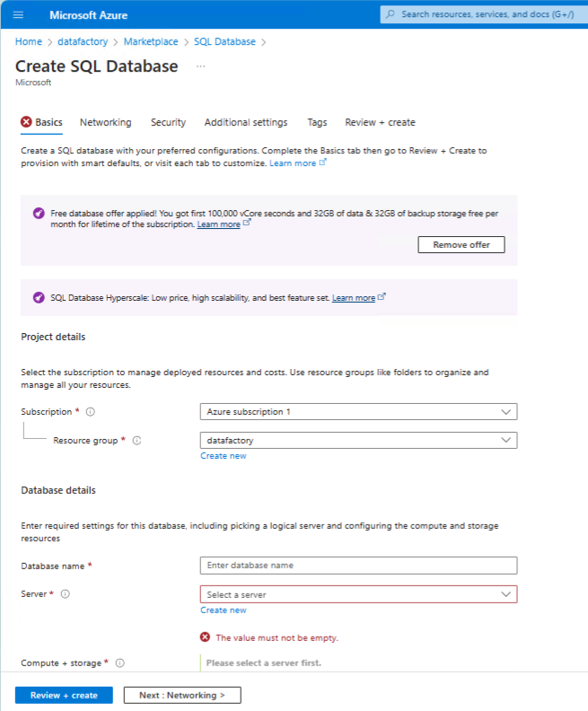Image resolution: width=588 pixels, height=711 pixels.
Task: Switch to the Networking tab
Action: coord(106,122)
